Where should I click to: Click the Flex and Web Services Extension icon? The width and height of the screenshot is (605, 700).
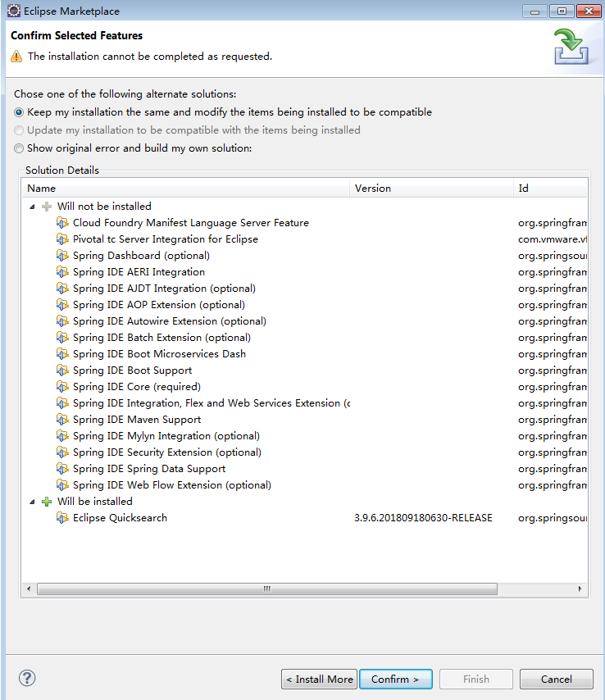pyautogui.click(x=62, y=403)
